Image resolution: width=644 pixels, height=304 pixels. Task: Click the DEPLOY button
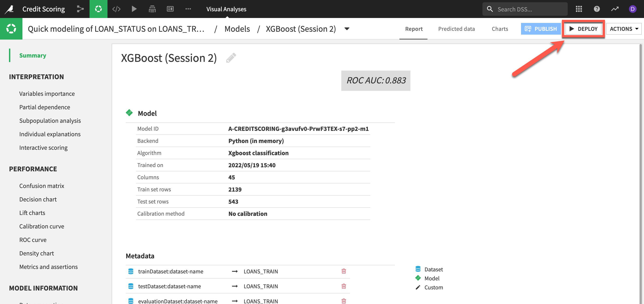[583, 29]
